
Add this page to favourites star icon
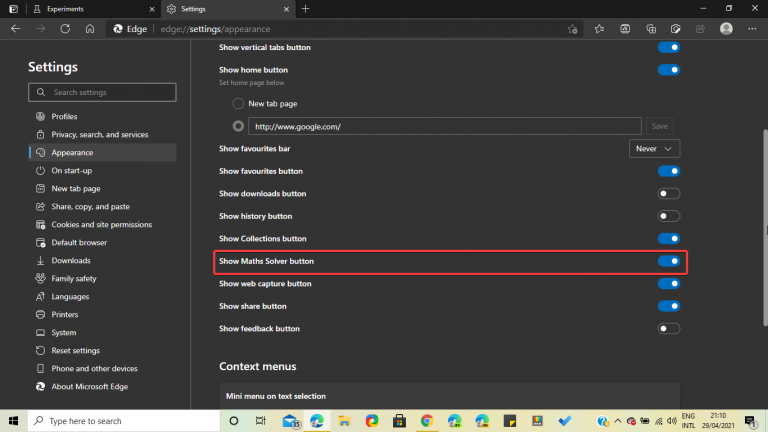(573, 29)
